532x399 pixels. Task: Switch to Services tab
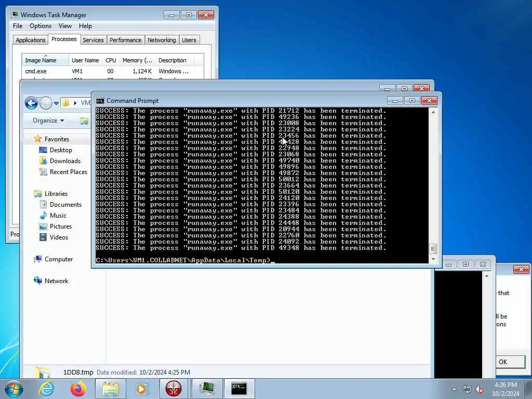pos(93,40)
